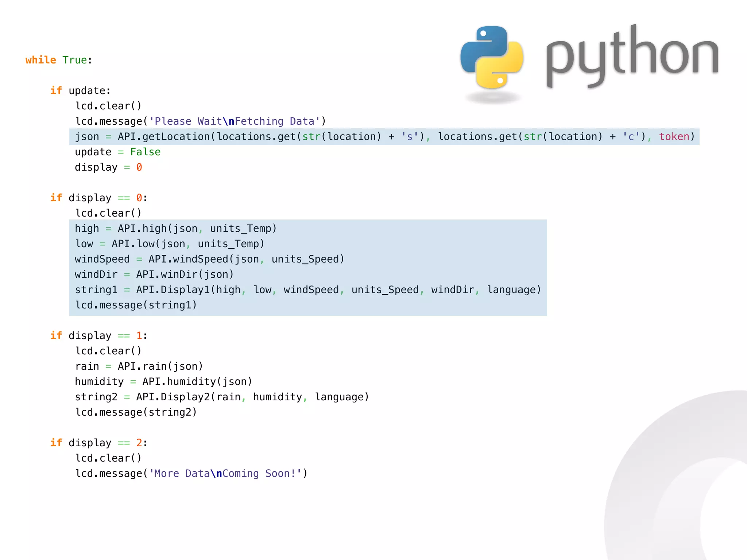Click 'lcd.clear()' under 'if display == 2:'
Screen dimensions: 747x560
coord(108,458)
